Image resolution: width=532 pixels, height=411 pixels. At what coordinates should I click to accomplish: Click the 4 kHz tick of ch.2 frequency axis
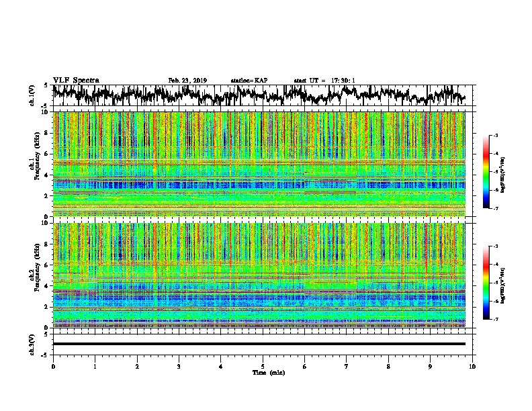pos(46,286)
